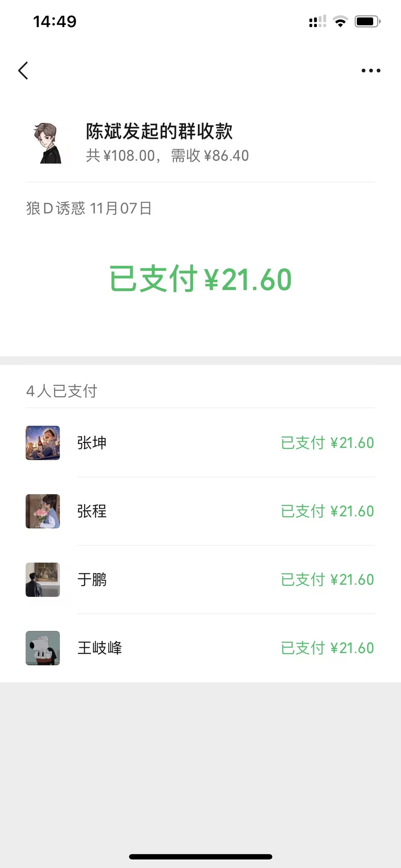Tap the 共¥108.00，需收¥86.40 summary line
Screen dimensions: 401x868
pos(167,156)
